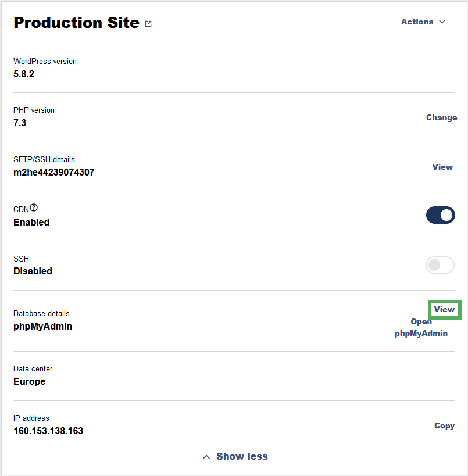The image size is (468, 476).
Task: Select the IP address 160.153.138.163 text
Action: point(48,431)
